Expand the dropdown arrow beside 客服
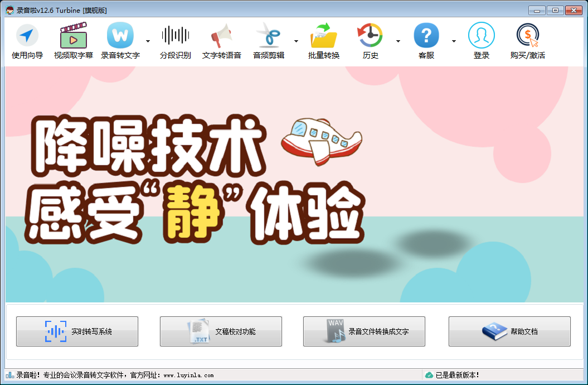588x385 pixels. tap(454, 41)
